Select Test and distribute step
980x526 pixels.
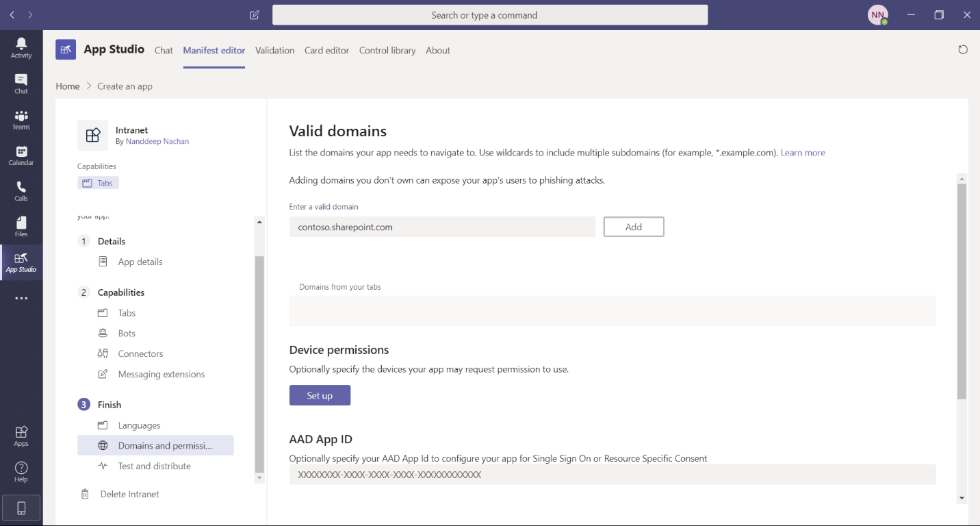tap(154, 466)
